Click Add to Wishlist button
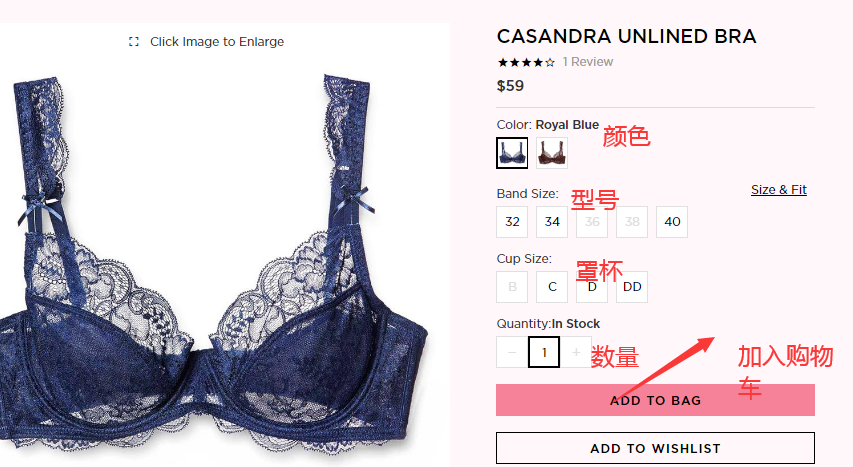 tap(655, 448)
